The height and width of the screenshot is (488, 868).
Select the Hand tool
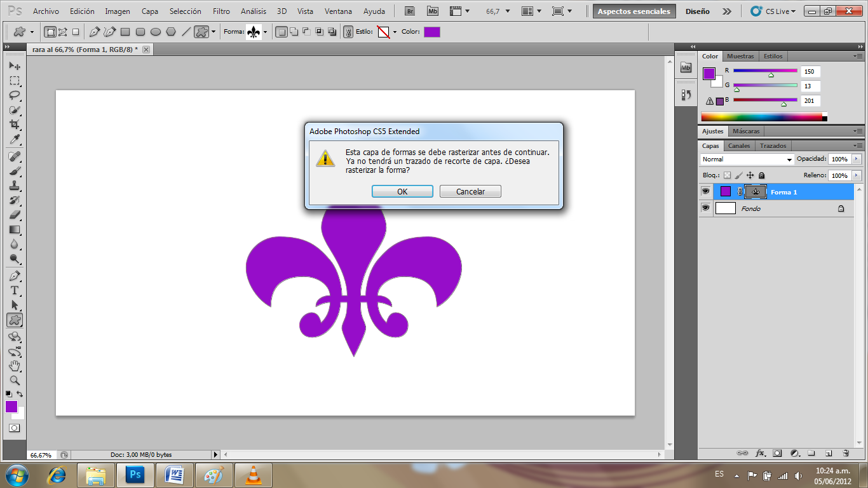[15, 366]
